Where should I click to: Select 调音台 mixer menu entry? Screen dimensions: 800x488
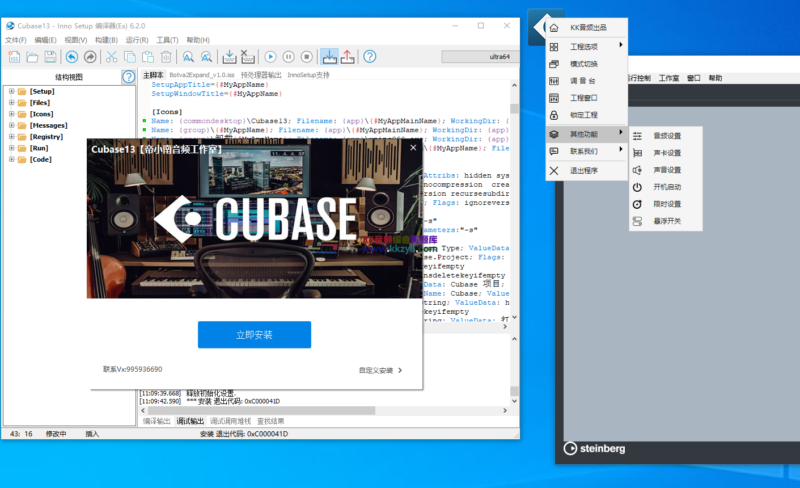tap(587, 81)
